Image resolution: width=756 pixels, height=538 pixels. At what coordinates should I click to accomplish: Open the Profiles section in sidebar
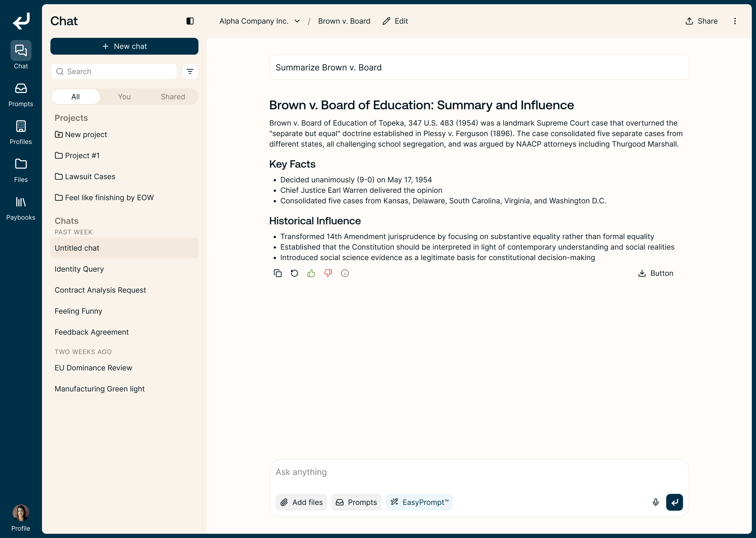(21, 133)
